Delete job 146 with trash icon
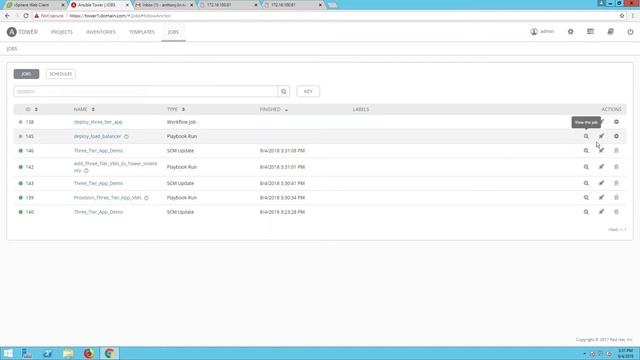This screenshot has width=640, height=360. coord(616,151)
